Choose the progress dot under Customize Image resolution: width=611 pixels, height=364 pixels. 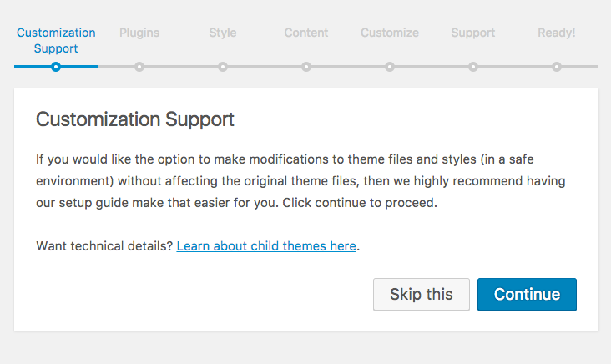pos(390,67)
